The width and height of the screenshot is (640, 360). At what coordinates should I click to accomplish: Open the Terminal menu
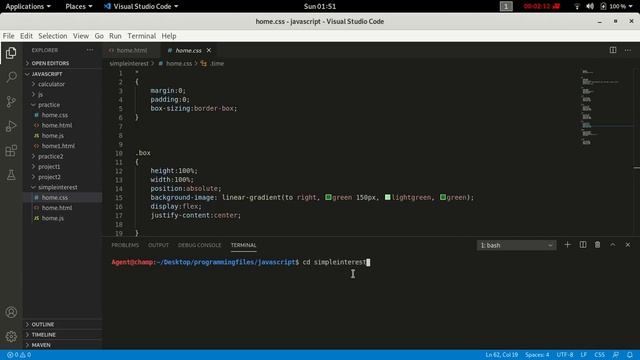point(142,36)
